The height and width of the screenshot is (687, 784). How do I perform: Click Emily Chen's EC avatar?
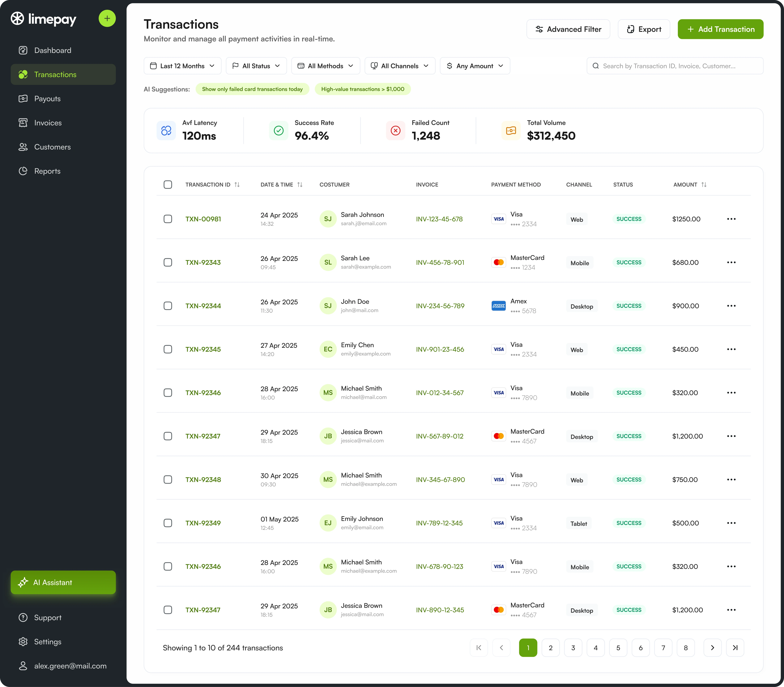[x=328, y=349]
